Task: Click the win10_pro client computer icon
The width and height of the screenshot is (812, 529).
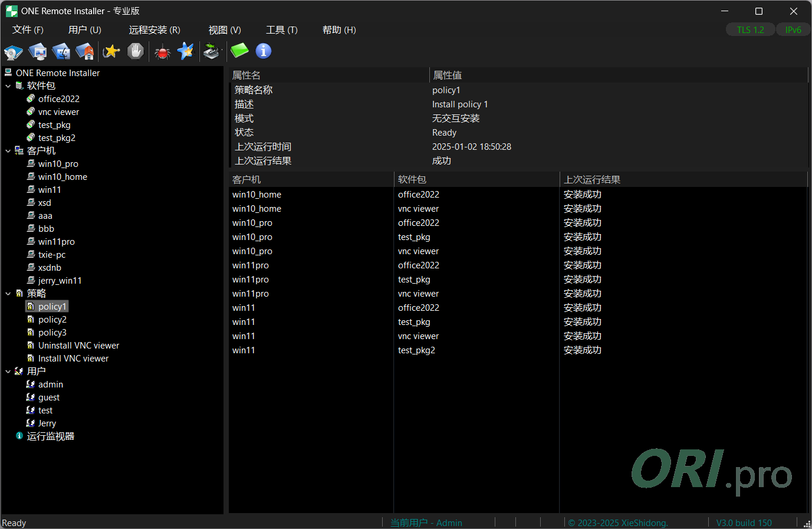Action: 31,163
